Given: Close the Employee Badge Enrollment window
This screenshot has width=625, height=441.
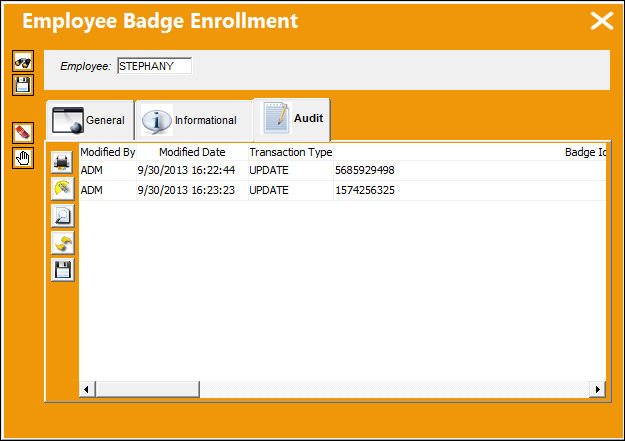Looking at the screenshot, I should (601, 21).
